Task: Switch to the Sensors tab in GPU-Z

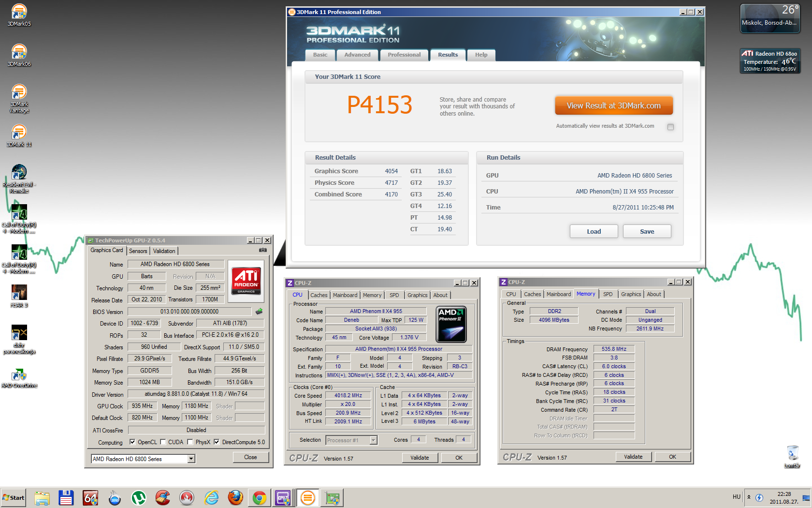Action: click(x=138, y=251)
